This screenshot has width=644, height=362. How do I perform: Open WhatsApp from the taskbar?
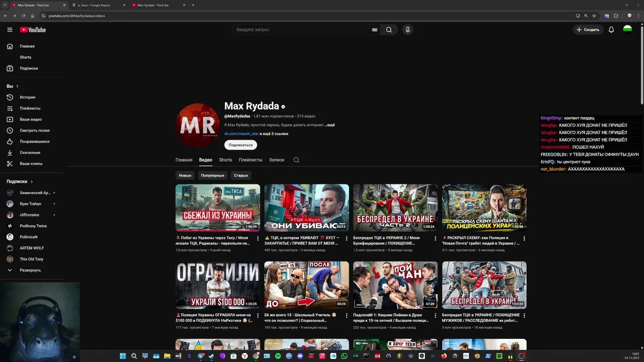pos(344,356)
